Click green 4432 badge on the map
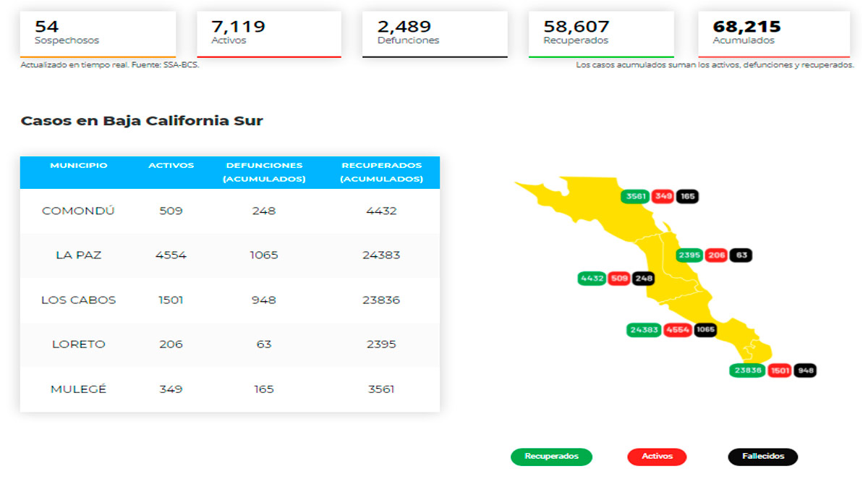 pos(592,278)
